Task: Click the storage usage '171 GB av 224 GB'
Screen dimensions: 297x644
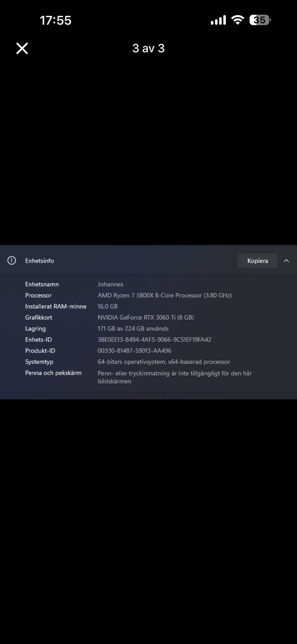Action: point(133,329)
